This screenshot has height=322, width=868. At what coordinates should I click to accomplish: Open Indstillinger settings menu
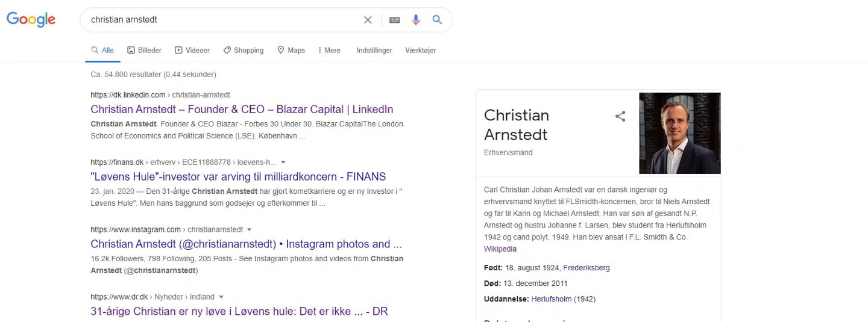[x=374, y=51]
